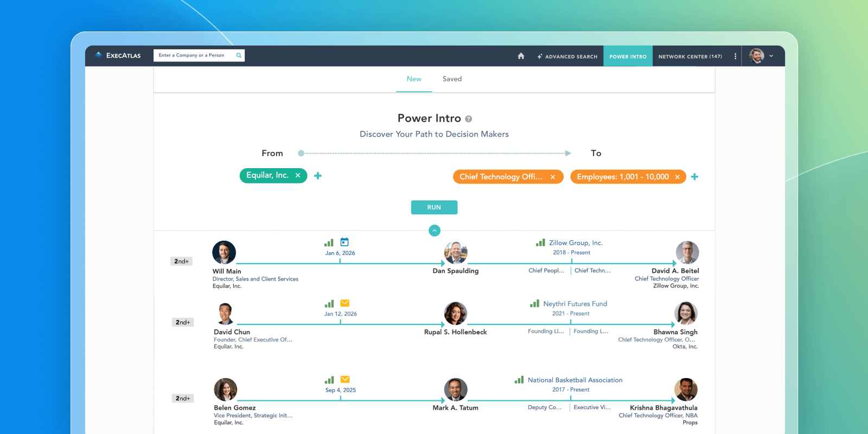
Task: Click Dan Spaulding's profile photo
Action: click(x=456, y=253)
